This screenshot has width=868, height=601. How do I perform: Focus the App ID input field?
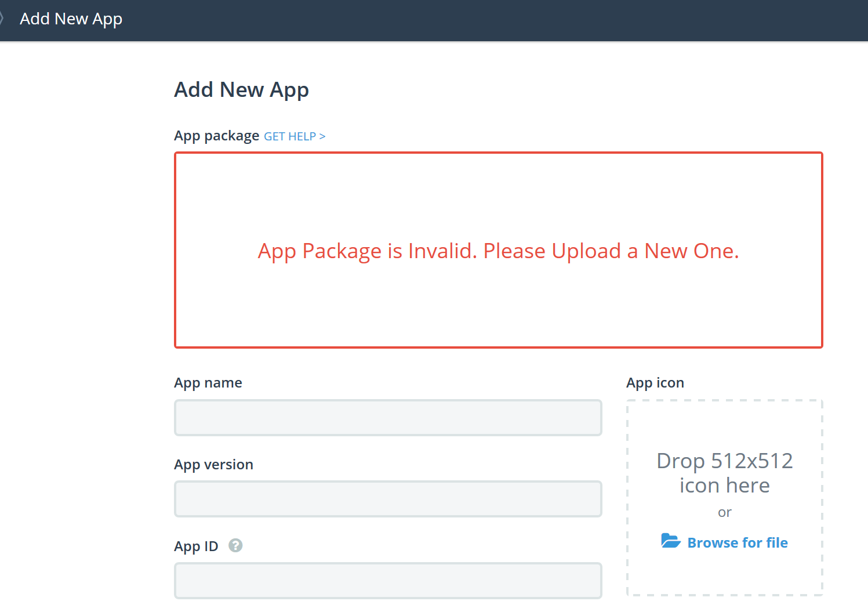pyautogui.click(x=388, y=580)
